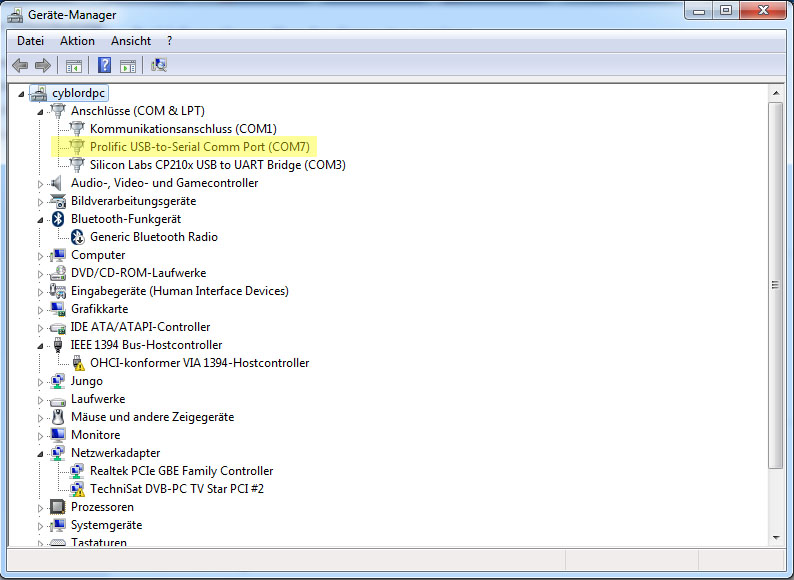Expand the Laufwerke branch arrow
This screenshot has width=794, height=580.
click(41, 400)
